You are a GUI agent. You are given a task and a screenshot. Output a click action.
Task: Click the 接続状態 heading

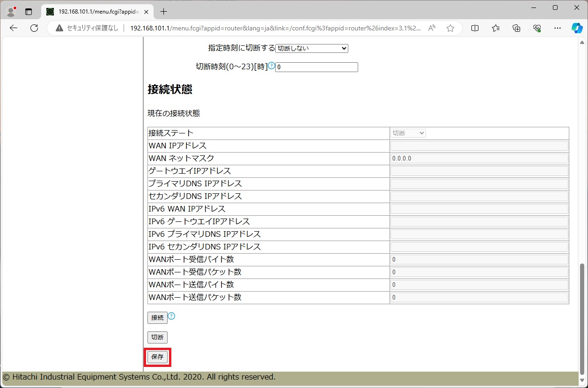click(170, 89)
